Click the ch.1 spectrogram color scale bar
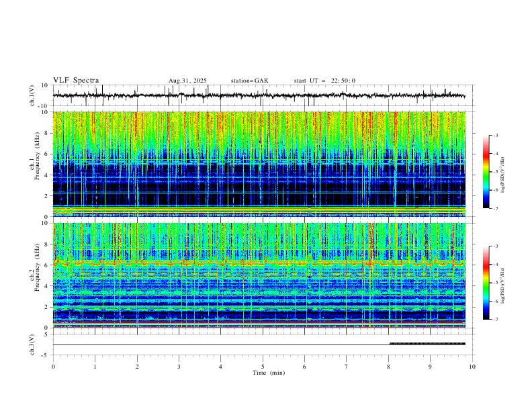The height and width of the screenshot is (411, 532). 486,172
